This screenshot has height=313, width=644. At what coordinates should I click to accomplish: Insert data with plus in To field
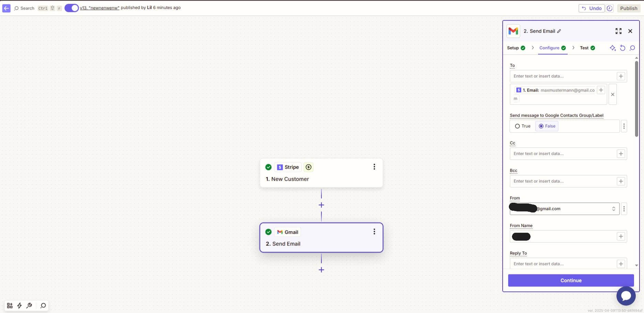tap(621, 76)
